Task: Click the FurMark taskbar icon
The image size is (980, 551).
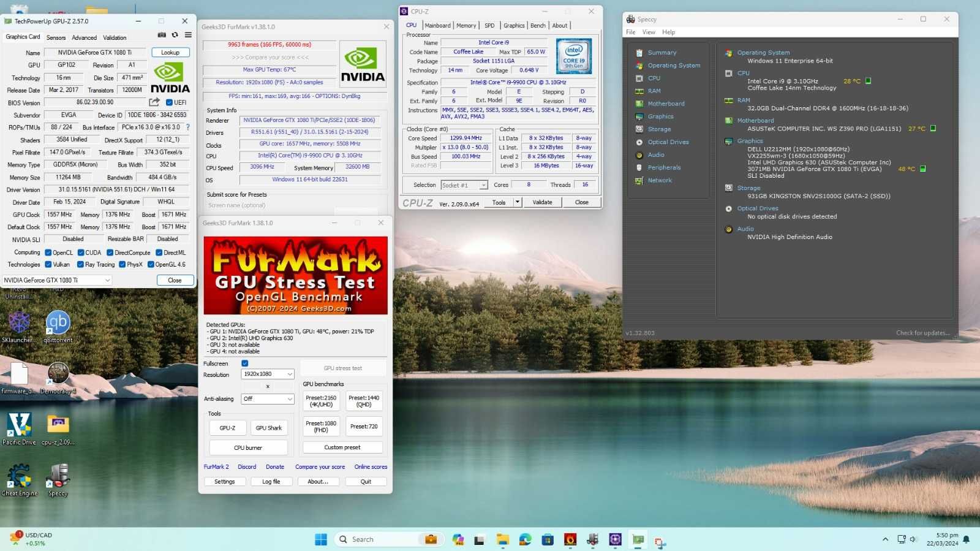Action: (x=570, y=539)
